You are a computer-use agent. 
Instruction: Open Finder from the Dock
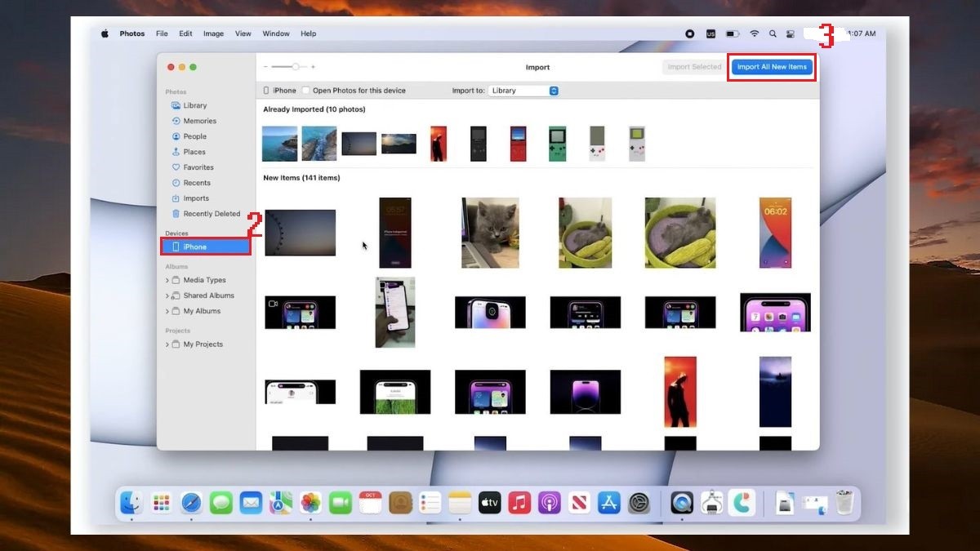pyautogui.click(x=131, y=503)
